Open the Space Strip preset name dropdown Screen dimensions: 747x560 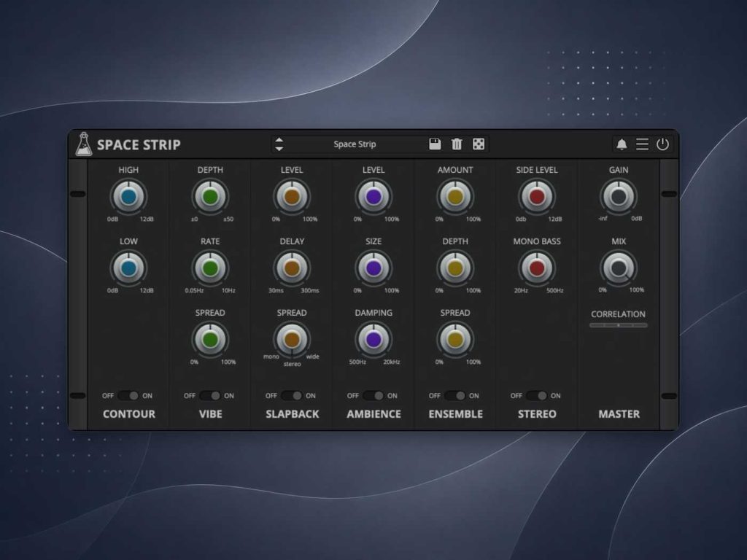(355, 144)
